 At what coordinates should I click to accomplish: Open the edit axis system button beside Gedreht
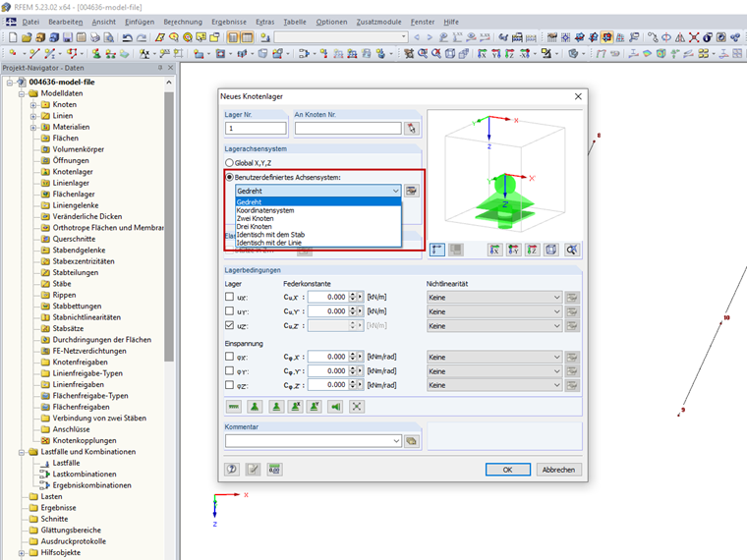tap(411, 191)
